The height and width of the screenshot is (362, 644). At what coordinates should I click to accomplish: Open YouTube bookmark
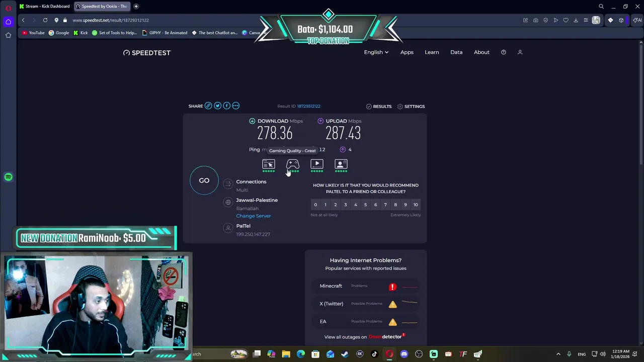[x=33, y=33]
